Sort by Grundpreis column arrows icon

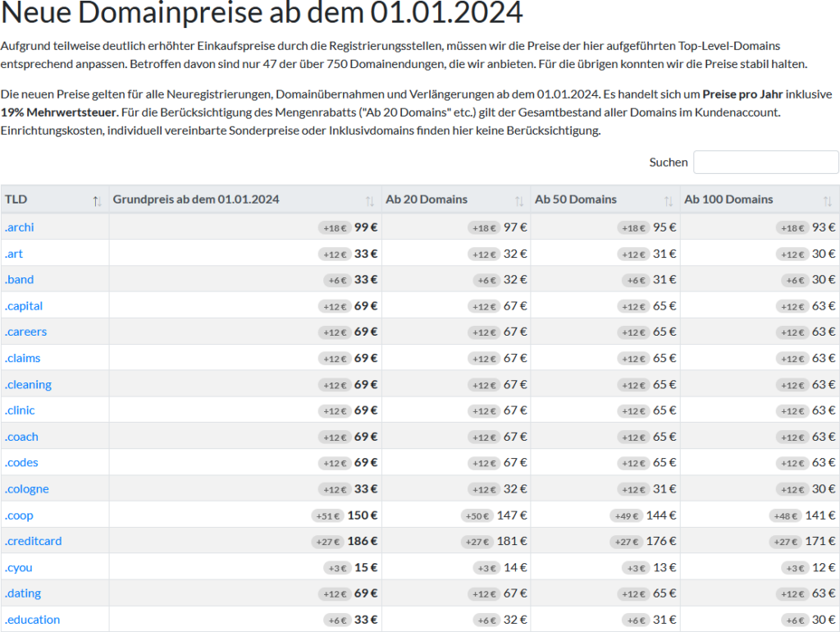[x=370, y=200]
